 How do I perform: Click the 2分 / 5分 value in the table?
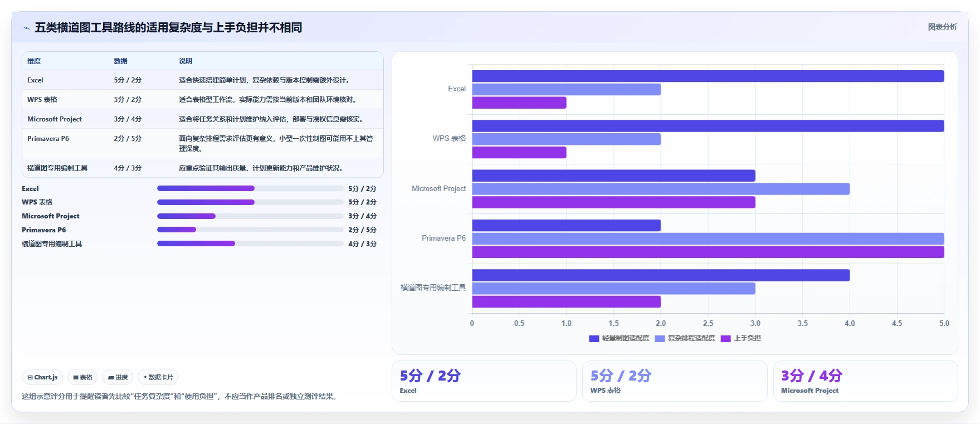(128, 139)
